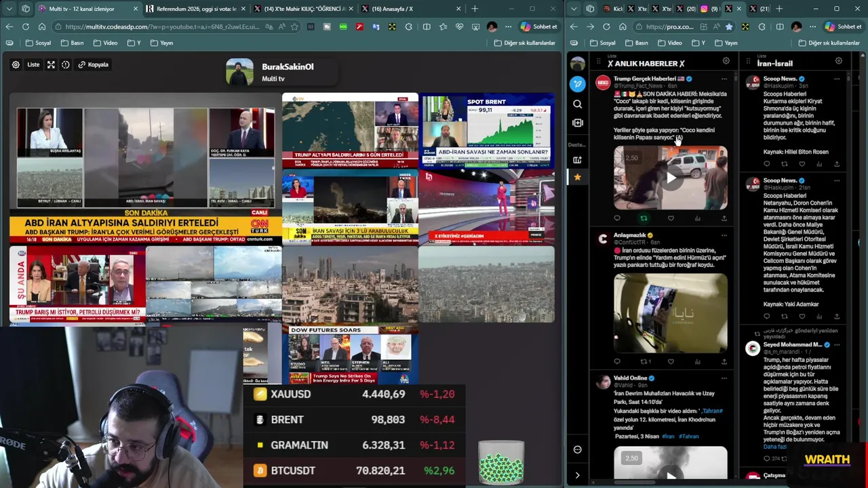Image resolution: width=868 pixels, height=488 pixels.
Task: Open new tab in left browser
Action: (x=475, y=9)
